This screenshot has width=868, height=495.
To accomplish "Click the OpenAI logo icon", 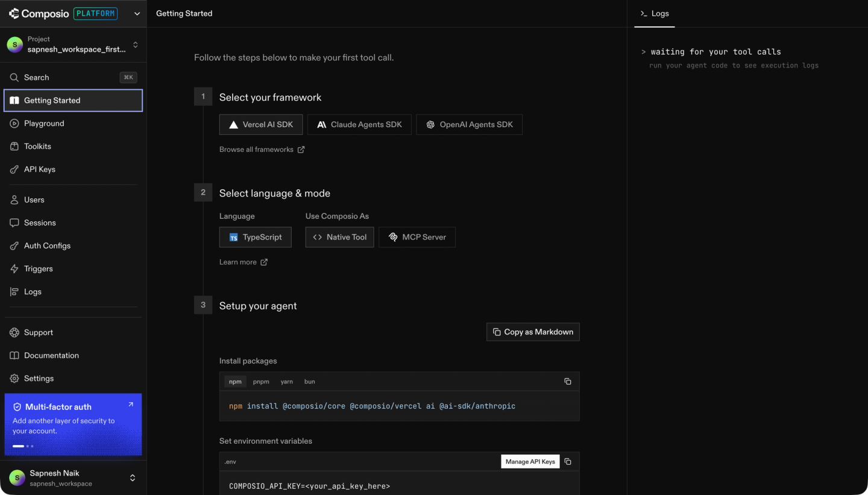I will click(430, 125).
